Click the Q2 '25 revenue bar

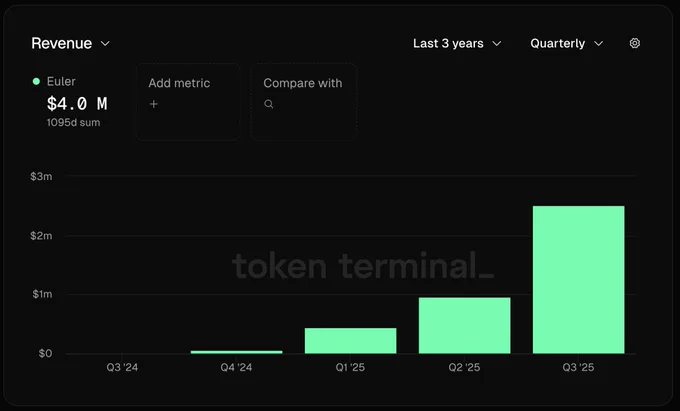[x=464, y=325]
